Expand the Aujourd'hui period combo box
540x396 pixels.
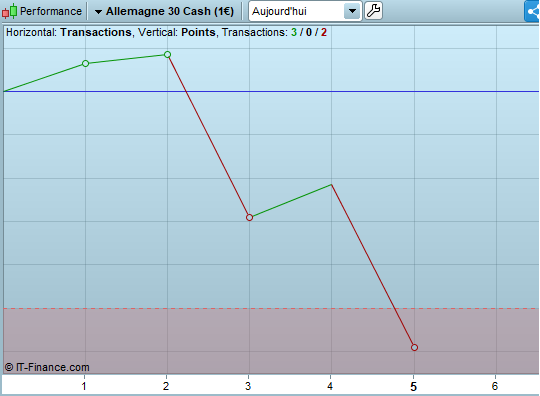305,11
